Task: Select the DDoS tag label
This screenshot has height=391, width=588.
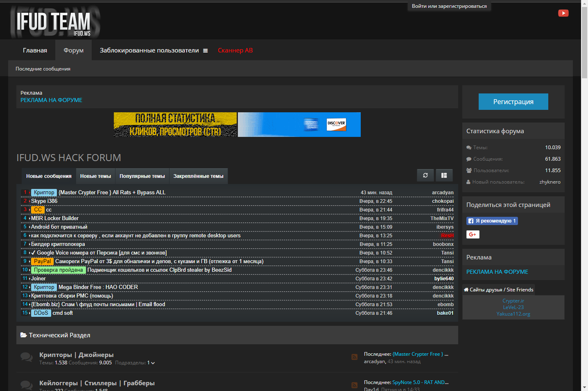Action: (41, 313)
